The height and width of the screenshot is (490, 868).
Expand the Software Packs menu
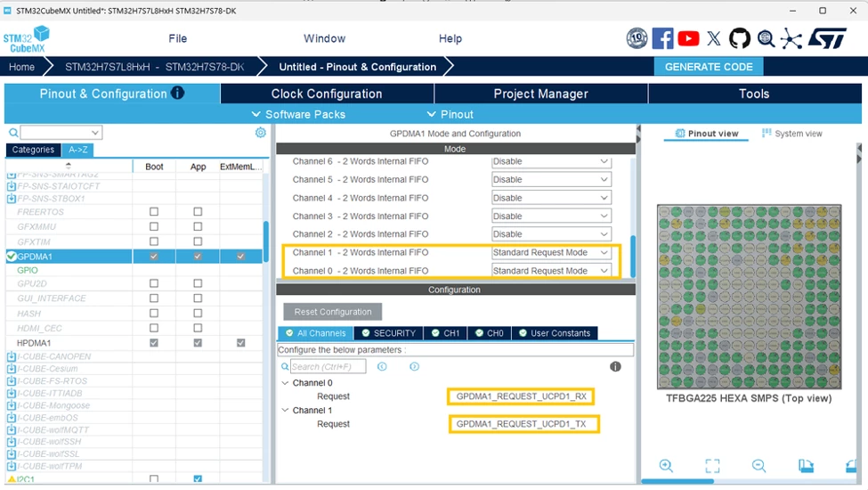pyautogui.click(x=298, y=114)
